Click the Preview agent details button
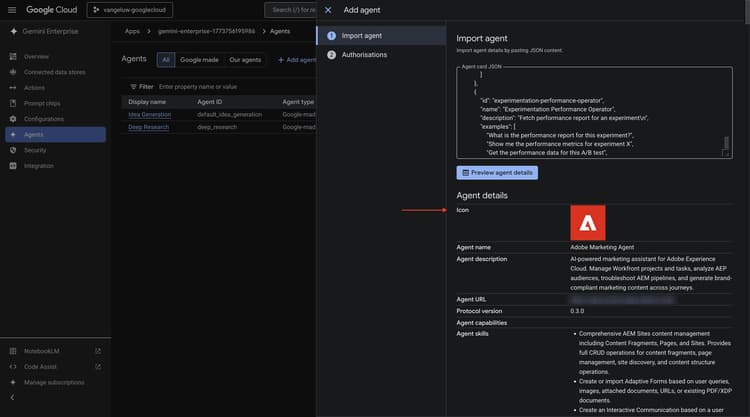750x417 pixels. pos(497,173)
